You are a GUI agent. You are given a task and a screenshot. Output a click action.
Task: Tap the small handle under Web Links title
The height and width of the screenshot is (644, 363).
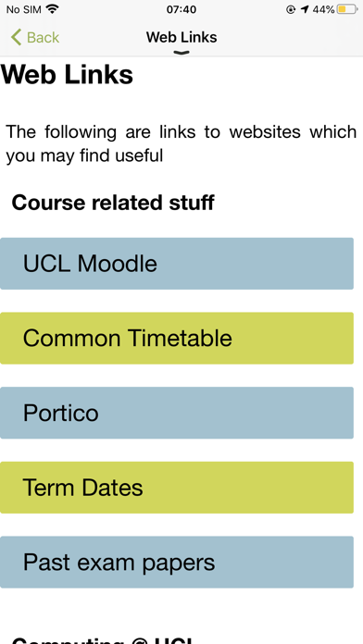(181, 52)
